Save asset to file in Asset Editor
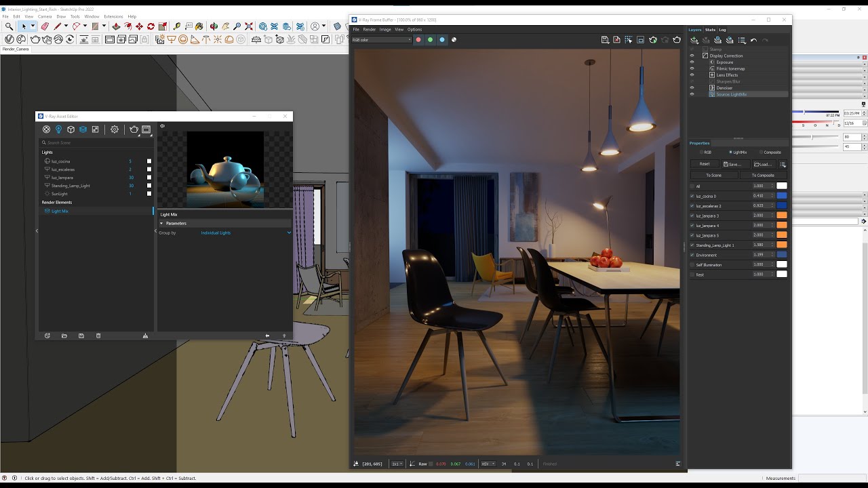Viewport: 868px width, 488px height. (x=81, y=335)
